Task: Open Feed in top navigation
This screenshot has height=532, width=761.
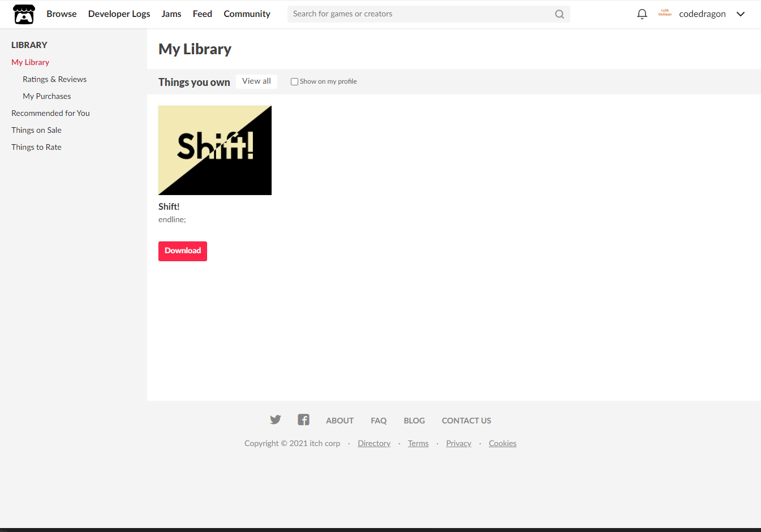Action: (x=203, y=14)
